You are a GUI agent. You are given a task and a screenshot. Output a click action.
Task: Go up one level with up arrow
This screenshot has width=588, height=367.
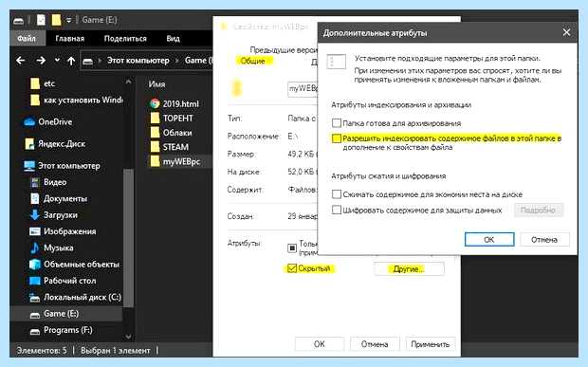pos(71,61)
